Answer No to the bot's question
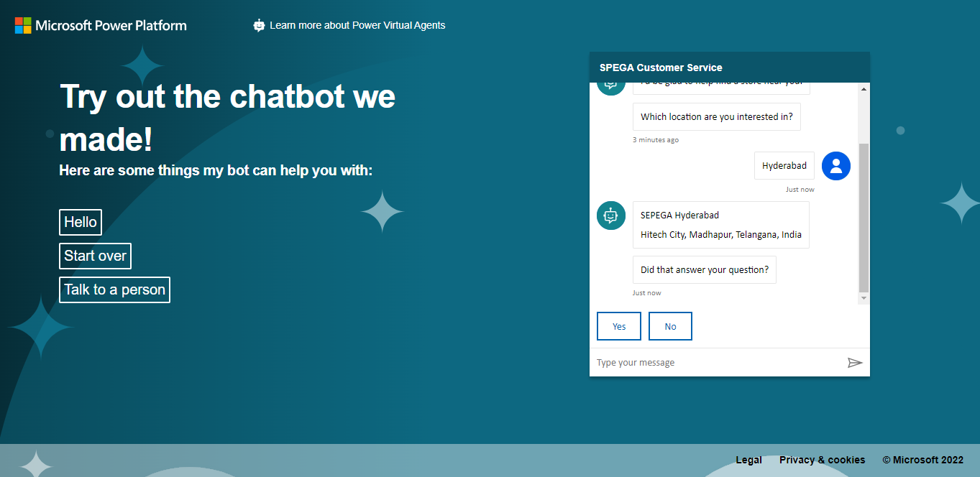The height and width of the screenshot is (477, 980). (670, 326)
